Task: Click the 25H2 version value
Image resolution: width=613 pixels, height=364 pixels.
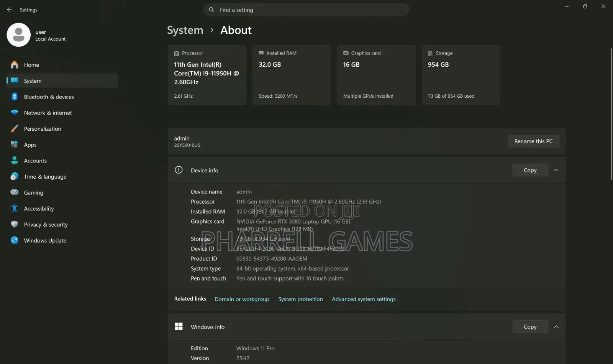Action: (x=243, y=358)
